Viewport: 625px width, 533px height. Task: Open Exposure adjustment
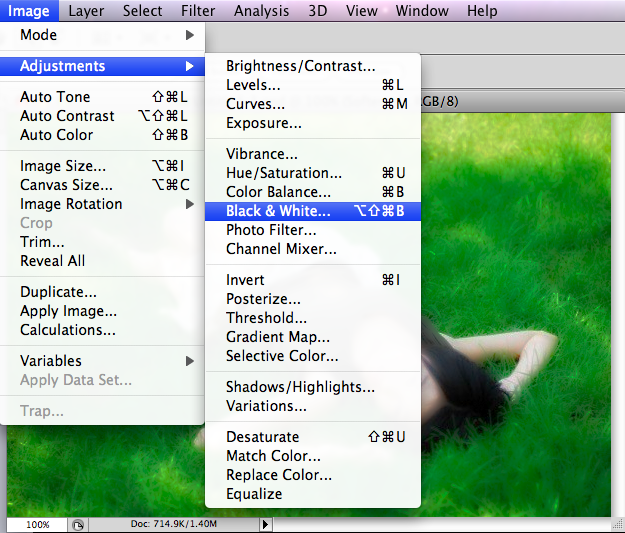coord(313,123)
